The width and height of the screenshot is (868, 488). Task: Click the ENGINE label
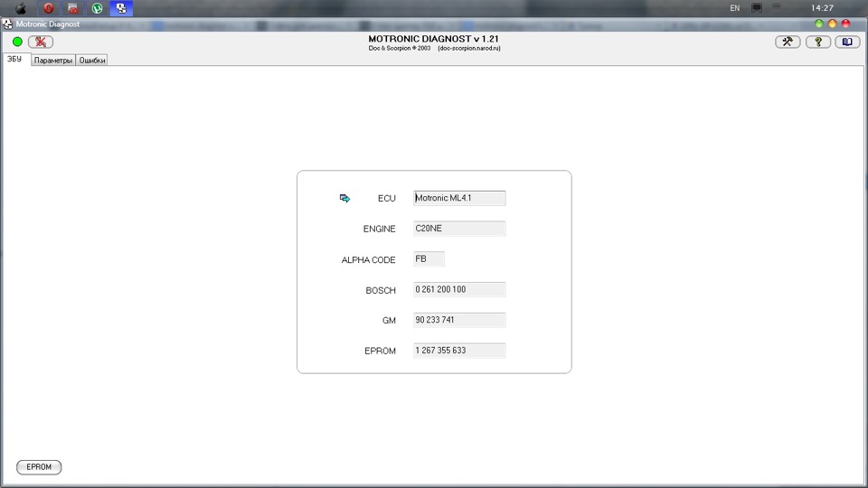point(379,229)
